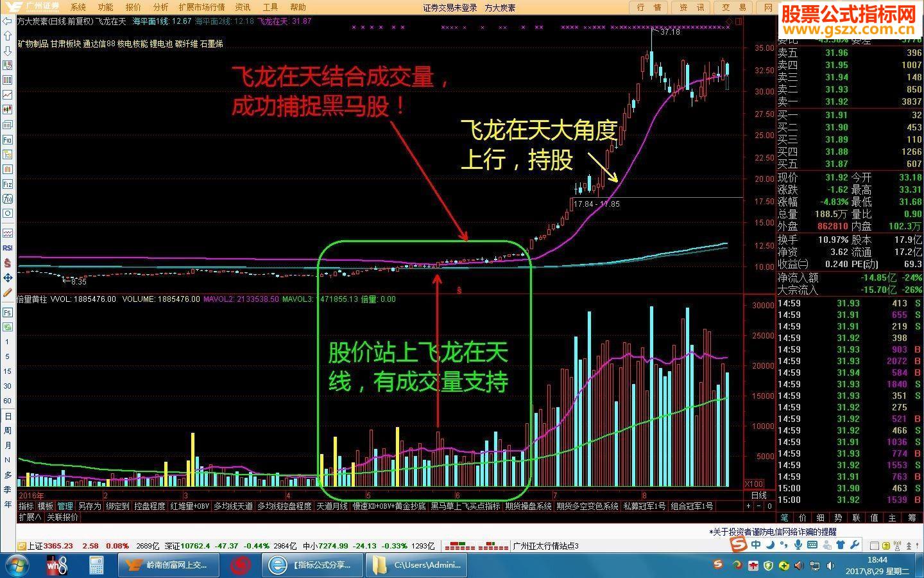Click the back arrow icon in left sidebar
Image resolution: width=924 pixels, height=578 pixels.
(x=8, y=21)
